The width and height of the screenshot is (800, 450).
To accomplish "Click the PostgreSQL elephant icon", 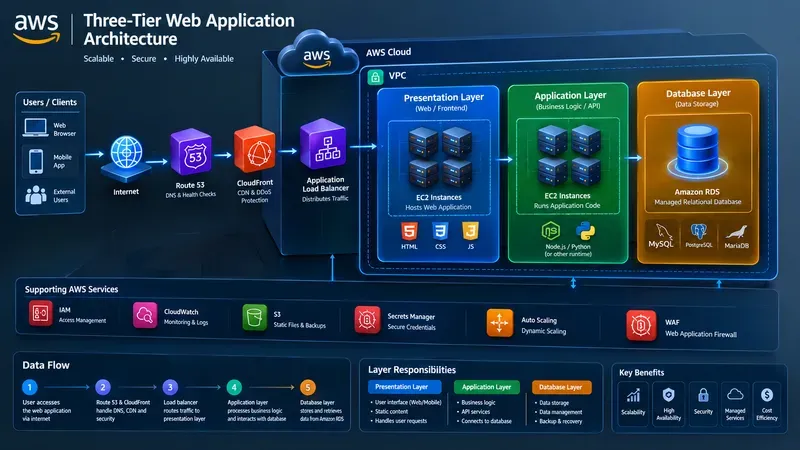I will pyautogui.click(x=698, y=232).
